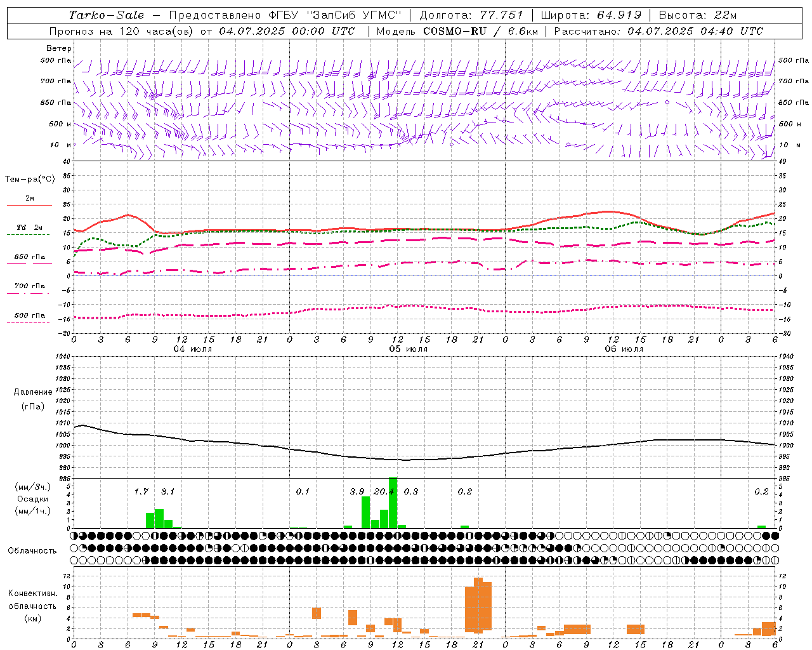The width and height of the screenshot is (812, 650).
Task: Click the "0.1" precipitation total value
Action: (303, 491)
